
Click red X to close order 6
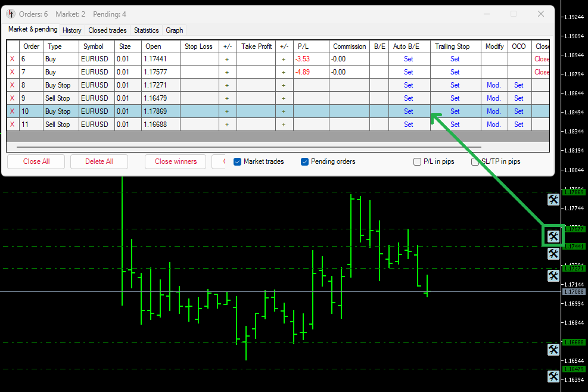click(x=13, y=59)
